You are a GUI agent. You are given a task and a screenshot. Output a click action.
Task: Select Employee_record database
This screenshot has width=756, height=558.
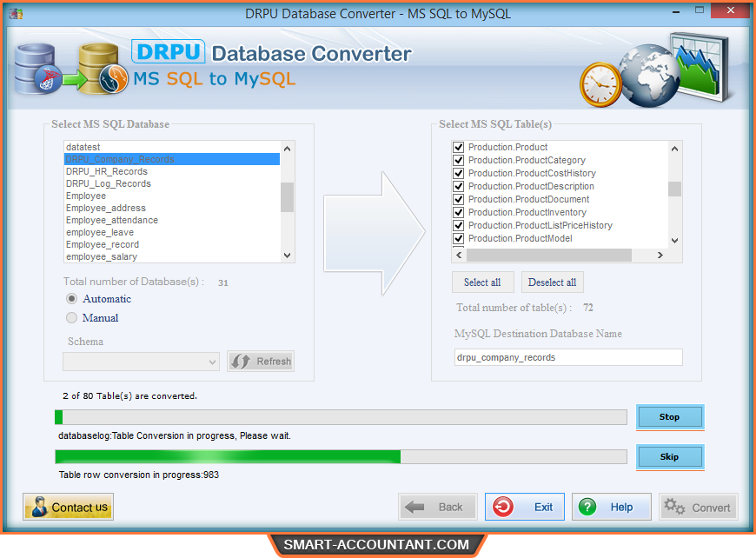point(172,244)
